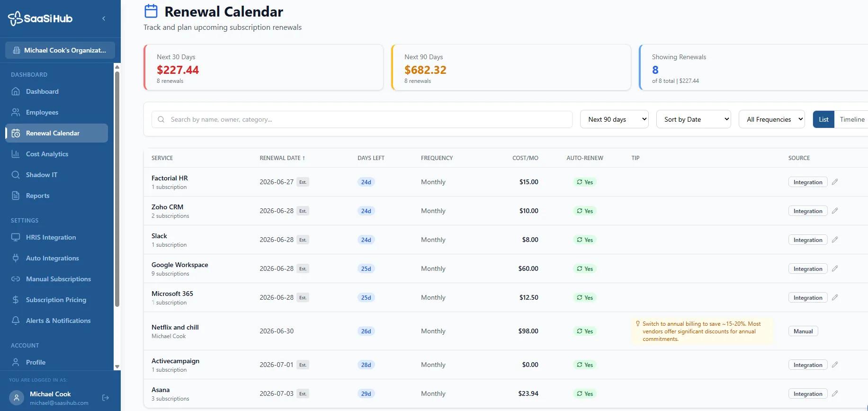Open the All Frequencies filter dropdown
Screen dimensions: 868x411
point(772,119)
